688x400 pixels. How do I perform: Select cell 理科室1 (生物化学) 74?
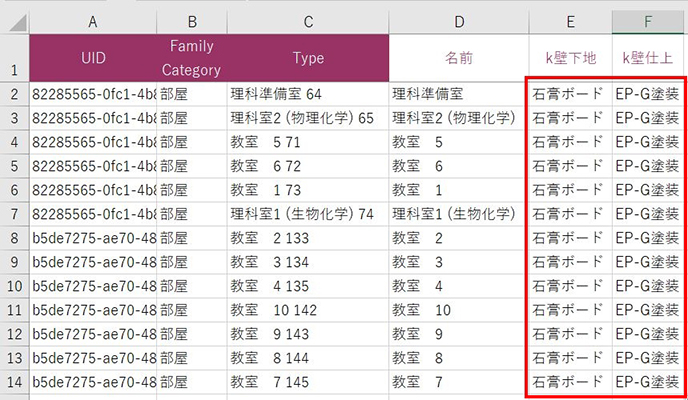pos(308,214)
